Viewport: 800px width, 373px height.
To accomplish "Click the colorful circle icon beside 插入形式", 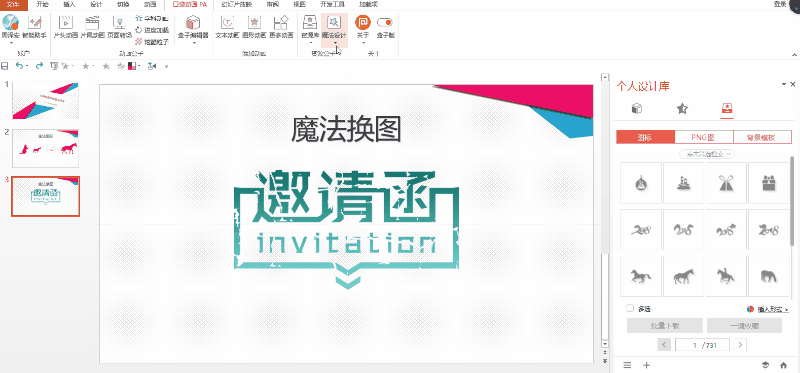I will click(750, 309).
